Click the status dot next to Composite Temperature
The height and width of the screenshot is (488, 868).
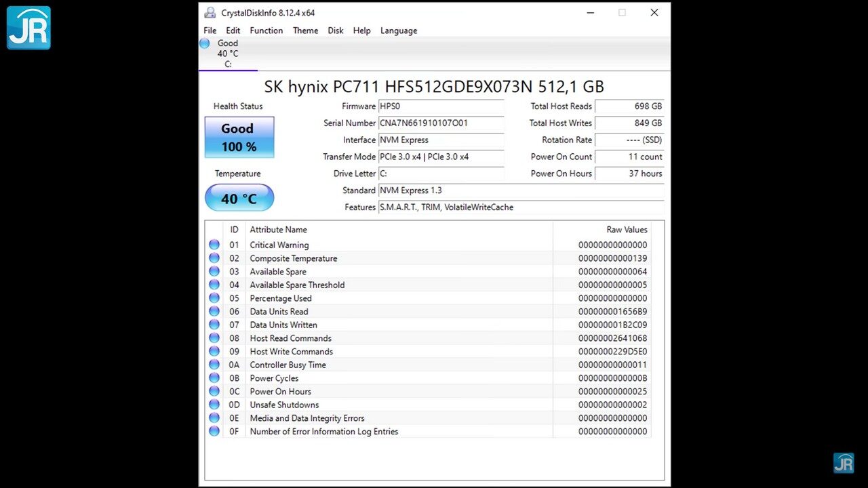tap(214, 258)
